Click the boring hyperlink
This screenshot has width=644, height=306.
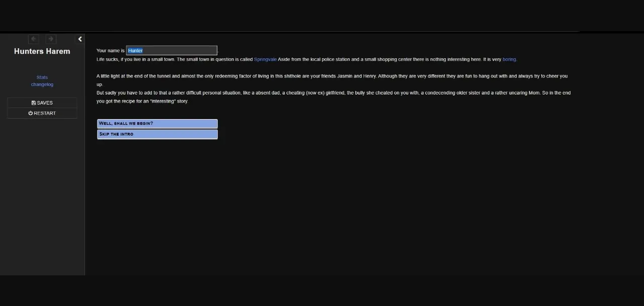click(509, 59)
